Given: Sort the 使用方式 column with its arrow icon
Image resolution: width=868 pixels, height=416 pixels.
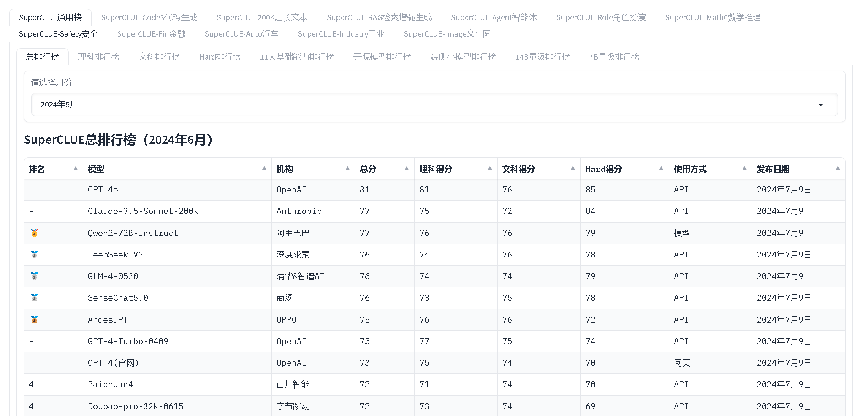Looking at the screenshot, I should pos(744,169).
